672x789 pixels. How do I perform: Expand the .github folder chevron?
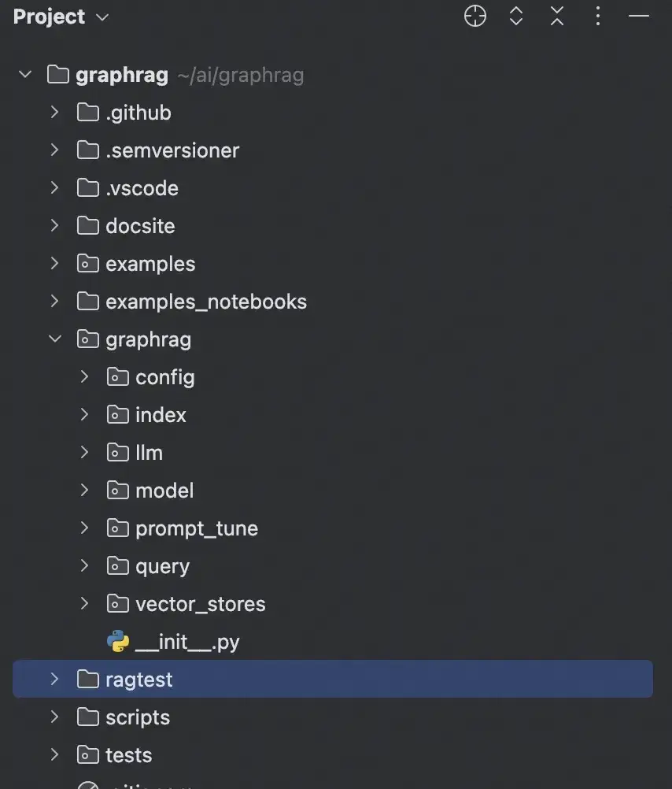pyautogui.click(x=54, y=113)
